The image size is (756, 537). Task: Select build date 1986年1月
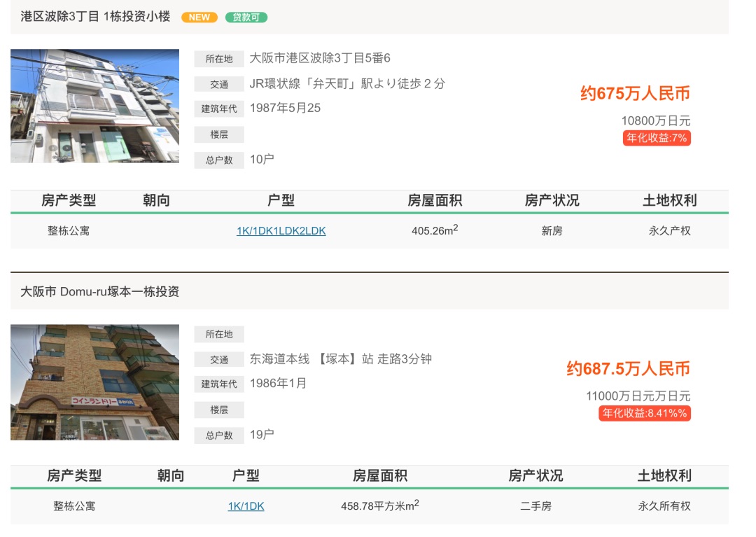pos(278,383)
